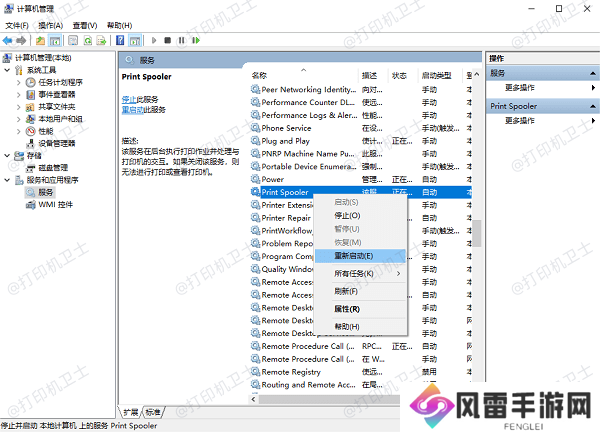
Task: Click the 重启动 service link
Action: [x=131, y=110]
